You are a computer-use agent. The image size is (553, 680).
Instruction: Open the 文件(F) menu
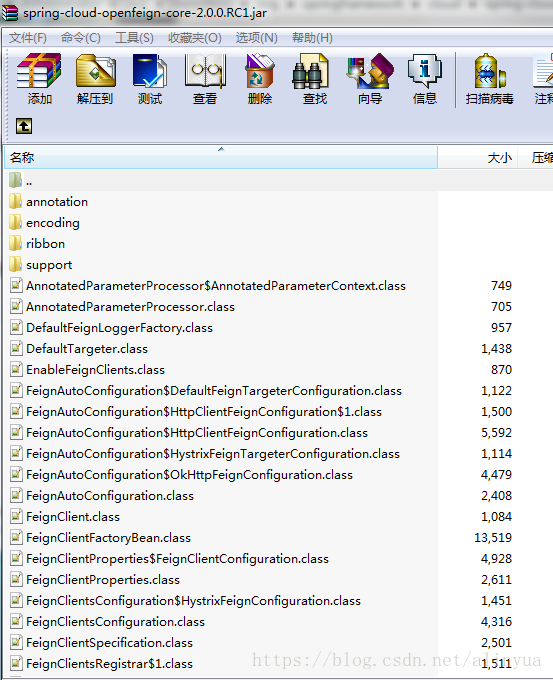(27, 38)
